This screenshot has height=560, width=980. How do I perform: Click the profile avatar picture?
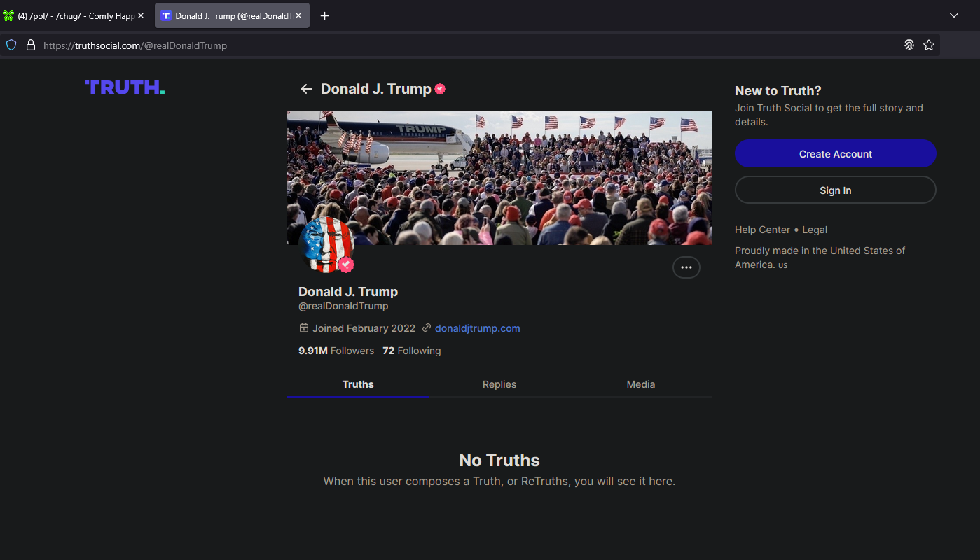point(327,244)
